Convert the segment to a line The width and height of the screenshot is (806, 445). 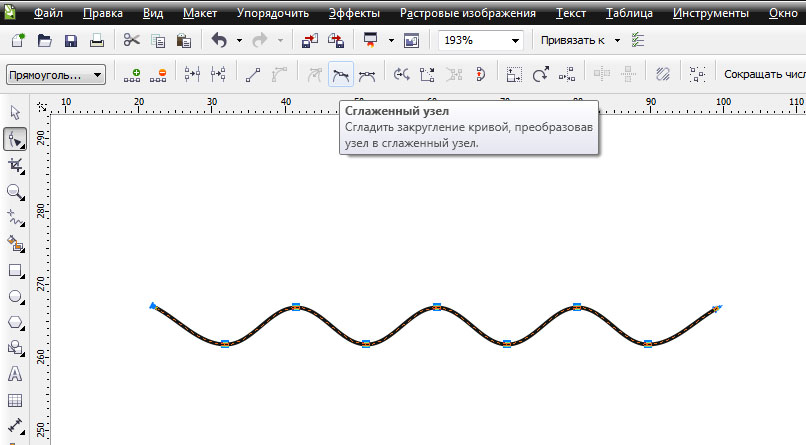point(252,75)
